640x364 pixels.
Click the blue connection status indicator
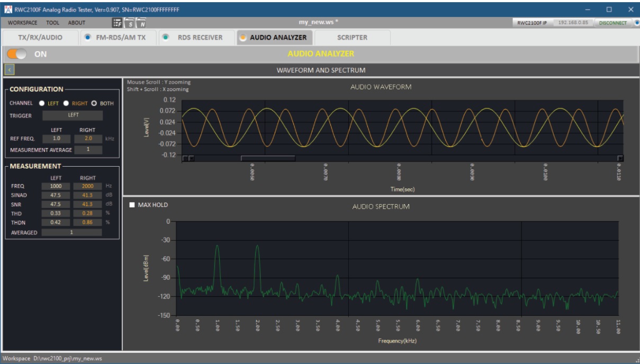tap(636, 23)
